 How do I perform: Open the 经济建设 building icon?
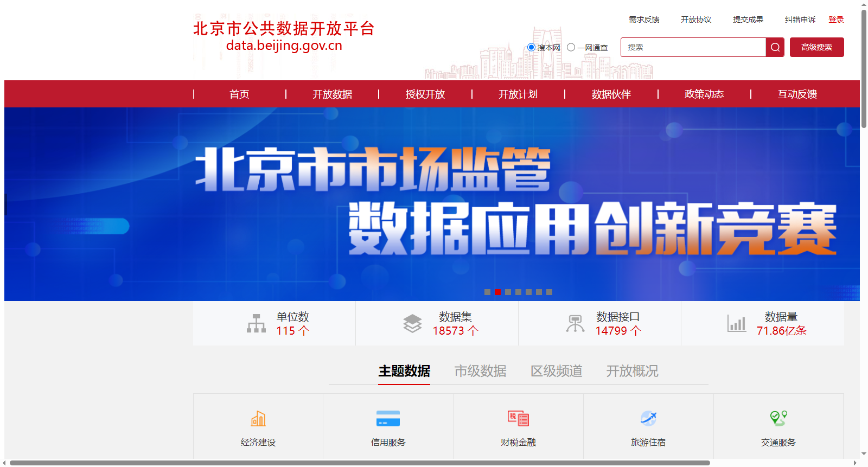click(258, 418)
